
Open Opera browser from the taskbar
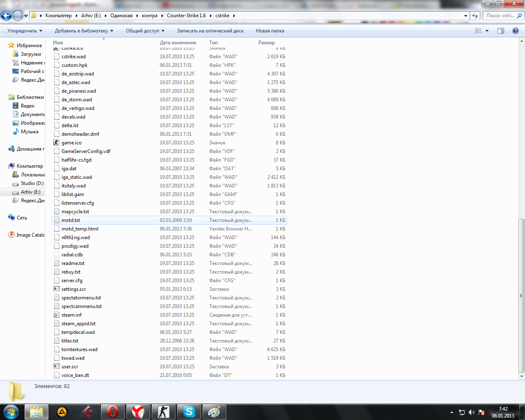tap(113, 412)
